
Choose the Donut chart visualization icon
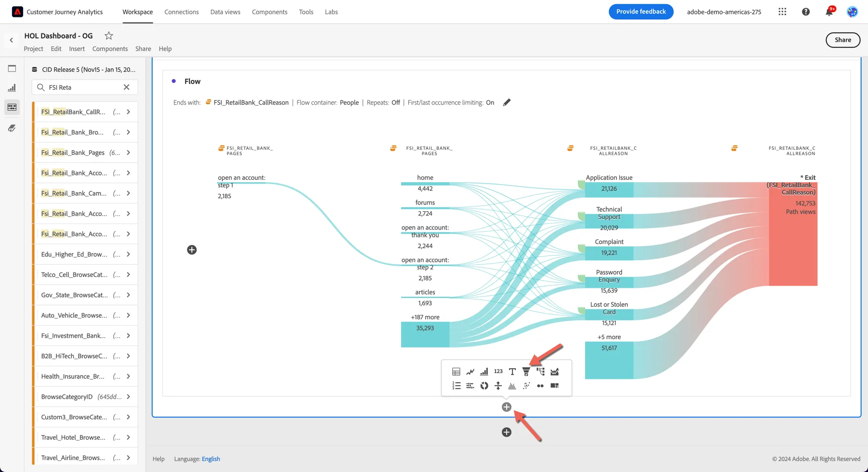[x=484, y=386]
